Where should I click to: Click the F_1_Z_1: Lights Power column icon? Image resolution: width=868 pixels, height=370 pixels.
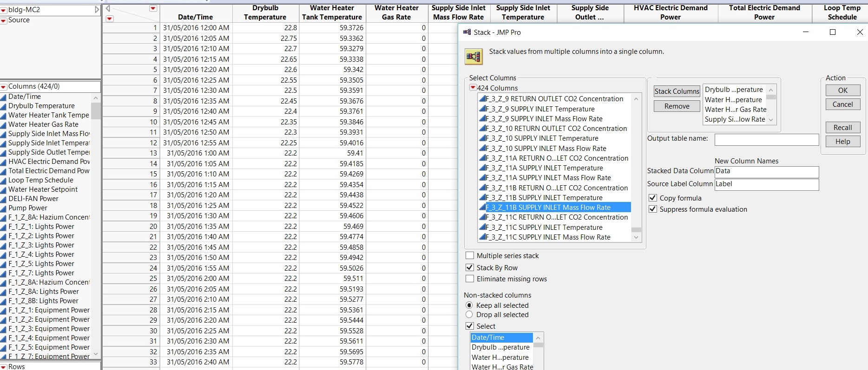point(4,227)
